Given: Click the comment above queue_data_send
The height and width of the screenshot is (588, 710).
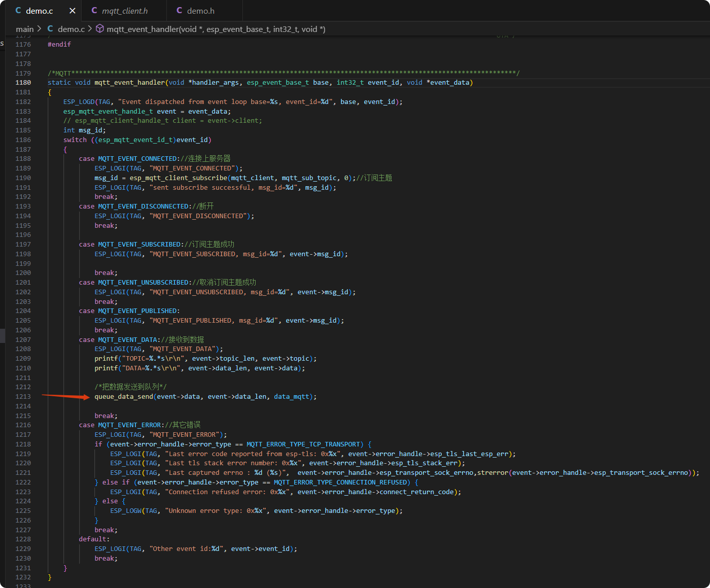Looking at the screenshot, I should pyautogui.click(x=130, y=387).
